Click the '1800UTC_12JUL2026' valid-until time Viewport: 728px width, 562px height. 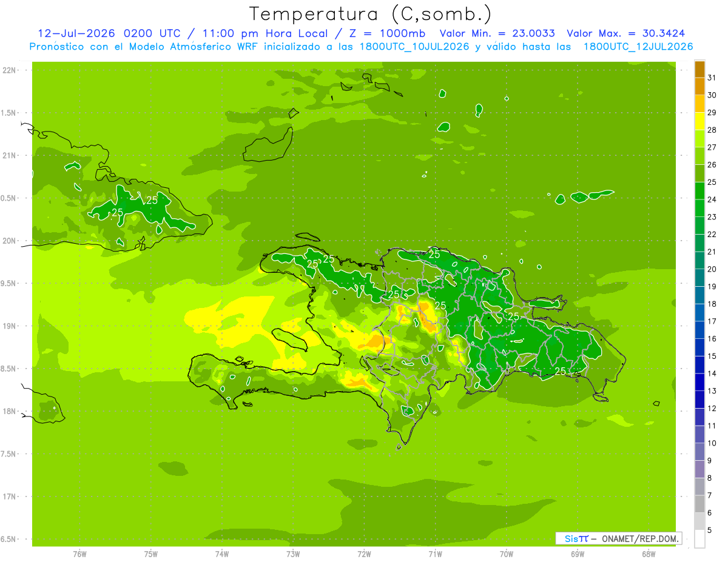pos(638,47)
